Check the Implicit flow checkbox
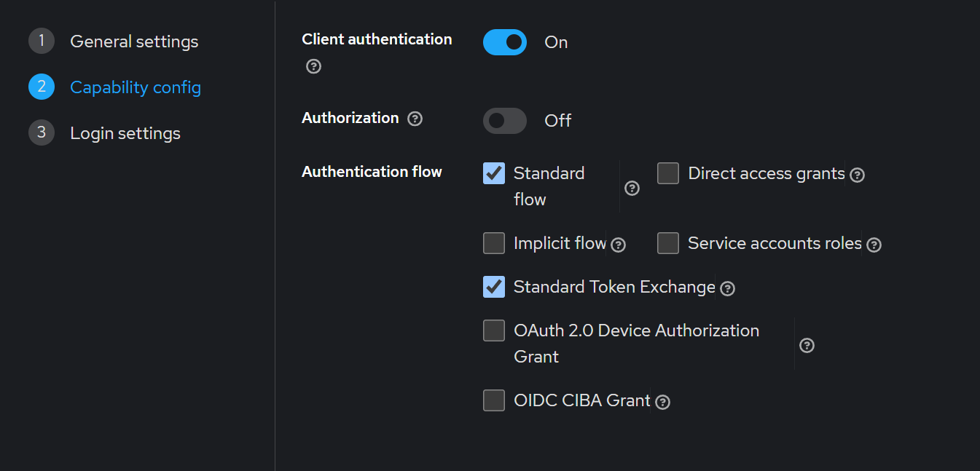The height and width of the screenshot is (471, 980). 494,243
